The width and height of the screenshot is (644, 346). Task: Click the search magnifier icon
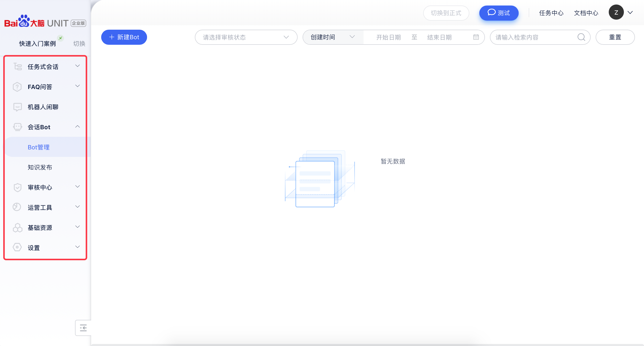pyautogui.click(x=581, y=37)
